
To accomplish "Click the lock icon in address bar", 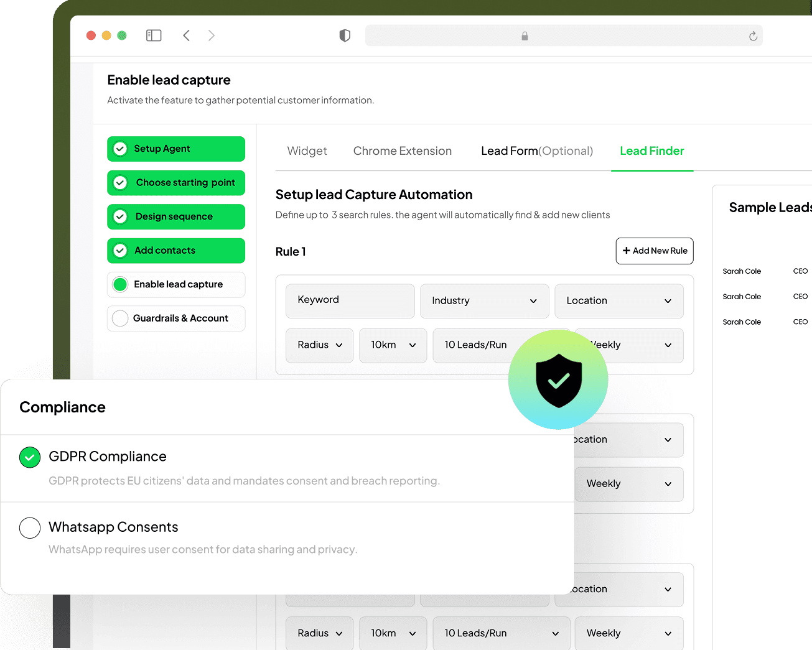I will pyautogui.click(x=525, y=36).
